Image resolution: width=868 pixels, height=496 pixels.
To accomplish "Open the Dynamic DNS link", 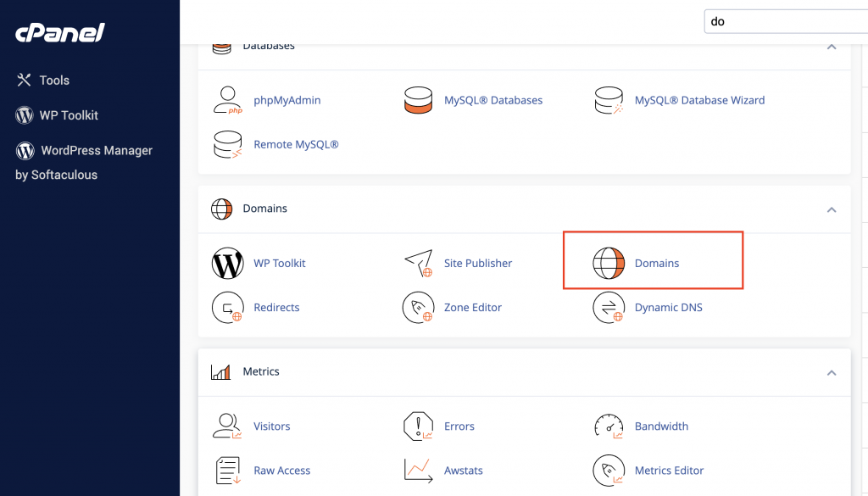I will 668,307.
